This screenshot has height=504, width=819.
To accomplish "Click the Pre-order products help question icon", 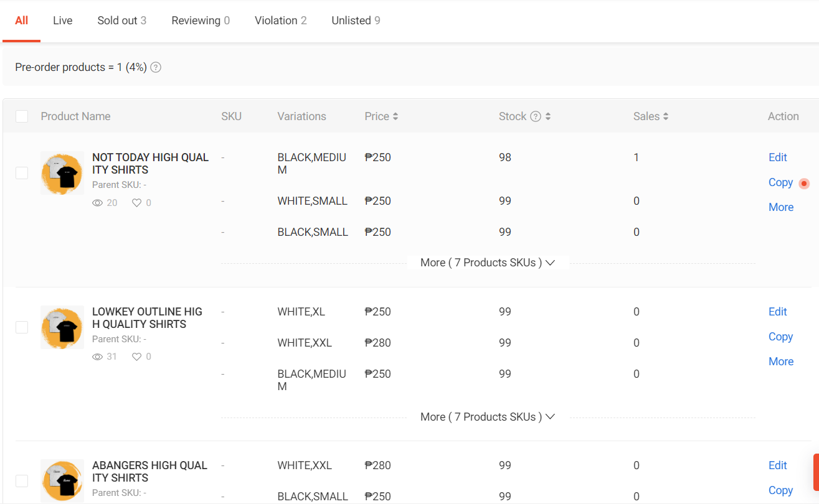I will (x=156, y=67).
